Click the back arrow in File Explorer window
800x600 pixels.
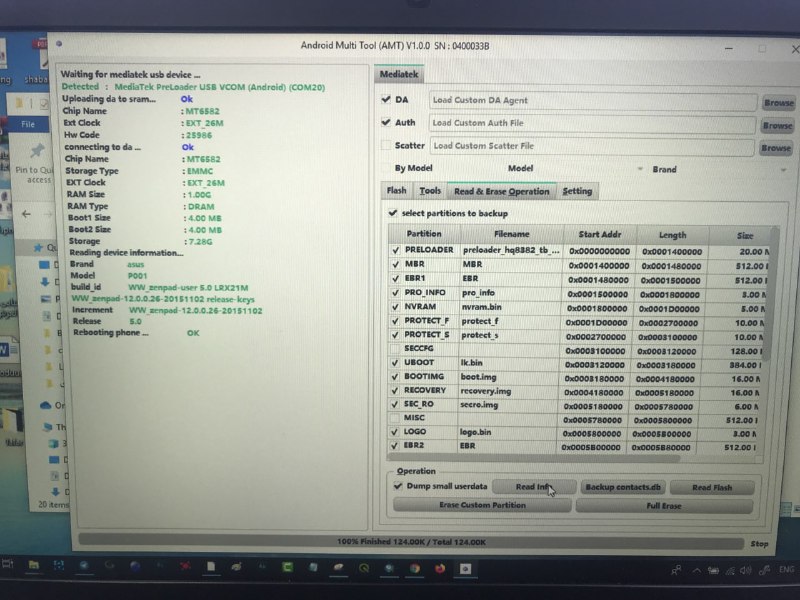pos(27,214)
